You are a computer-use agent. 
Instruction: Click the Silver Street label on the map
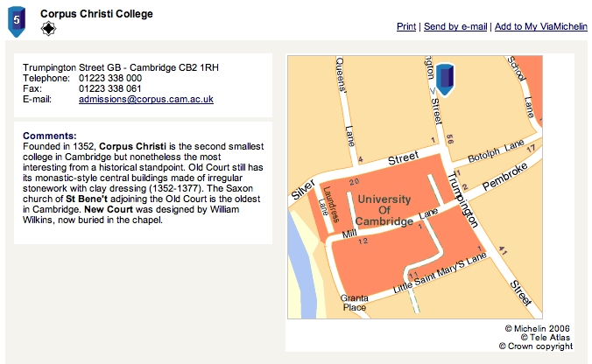pyautogui.click(x=303, y=190)
